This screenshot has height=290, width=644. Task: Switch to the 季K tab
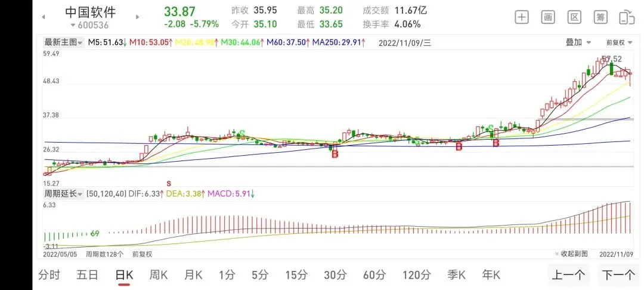(456, 275)
